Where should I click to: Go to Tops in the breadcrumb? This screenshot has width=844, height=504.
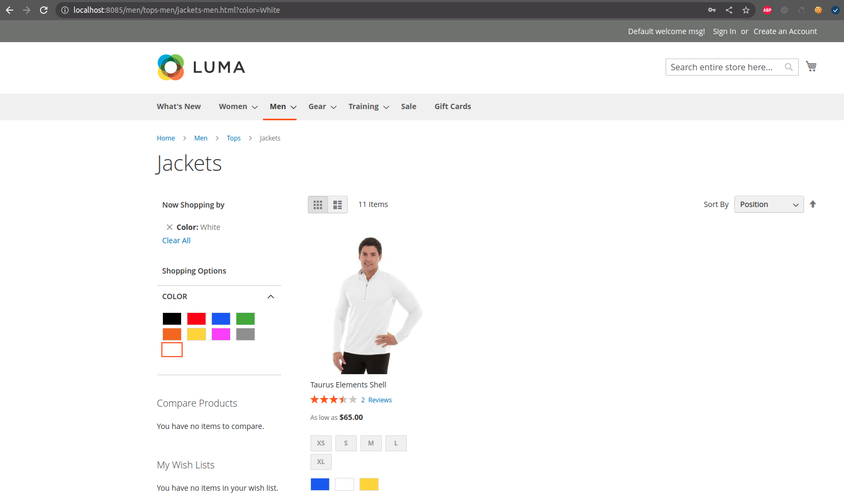pos(234,138)
